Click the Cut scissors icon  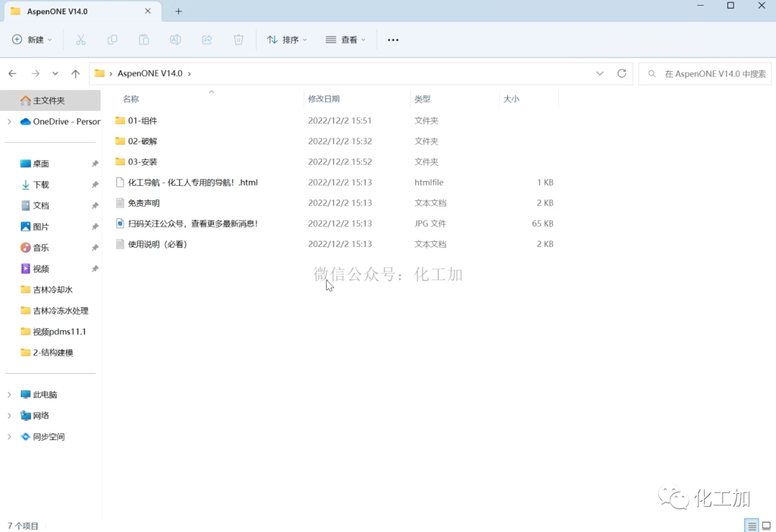coord(80,40)
